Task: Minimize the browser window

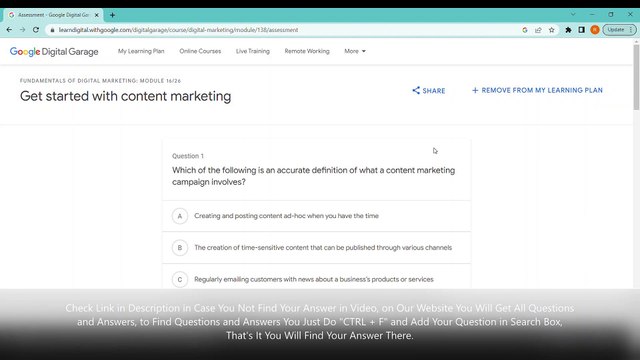Action: pyautogui.click(x=592, y=14)
